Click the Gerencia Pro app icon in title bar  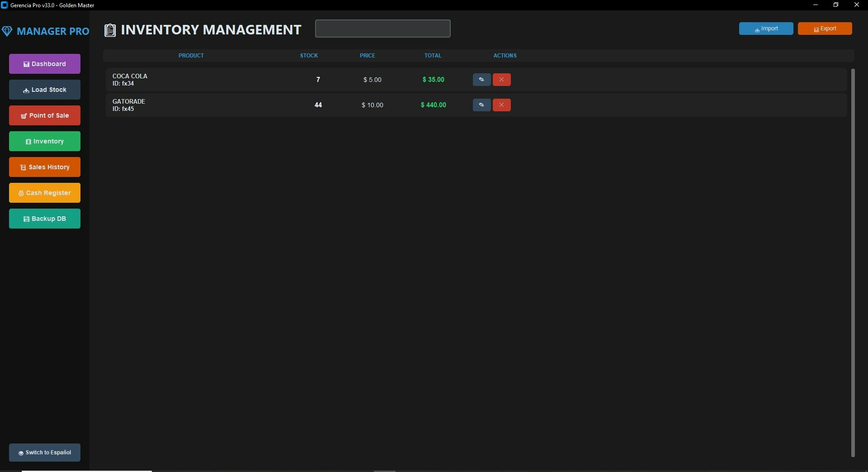pos(5,5)
